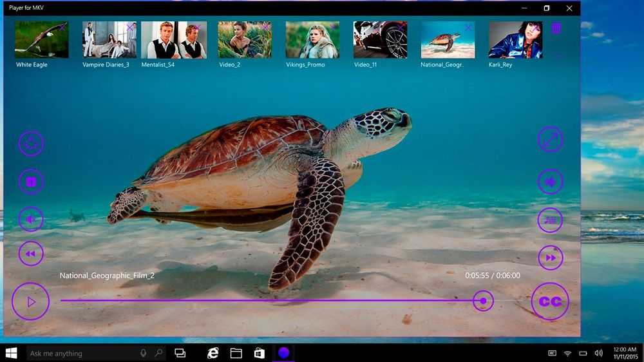Image resolution: width=644 pixels, height=362 pixels.
Task: Remove White Eagle with its X mark
Action: 62,28
